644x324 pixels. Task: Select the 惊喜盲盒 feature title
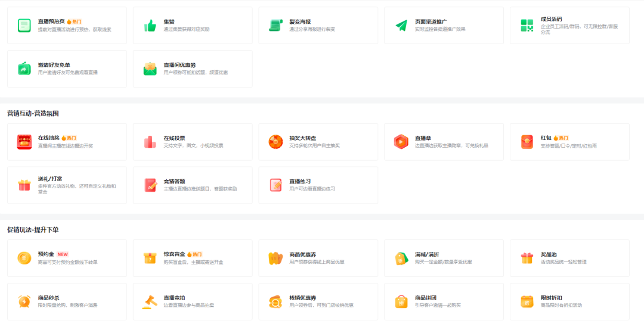pos(174,254)
